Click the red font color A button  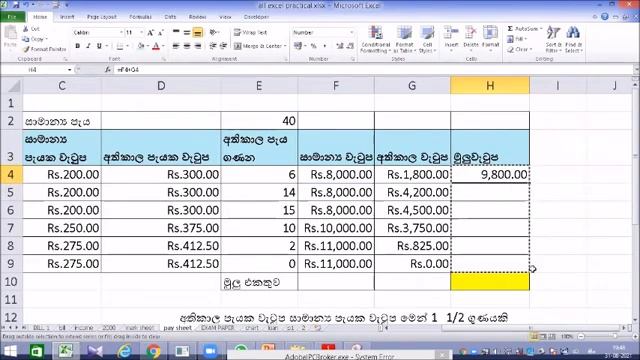click(156, 46)
